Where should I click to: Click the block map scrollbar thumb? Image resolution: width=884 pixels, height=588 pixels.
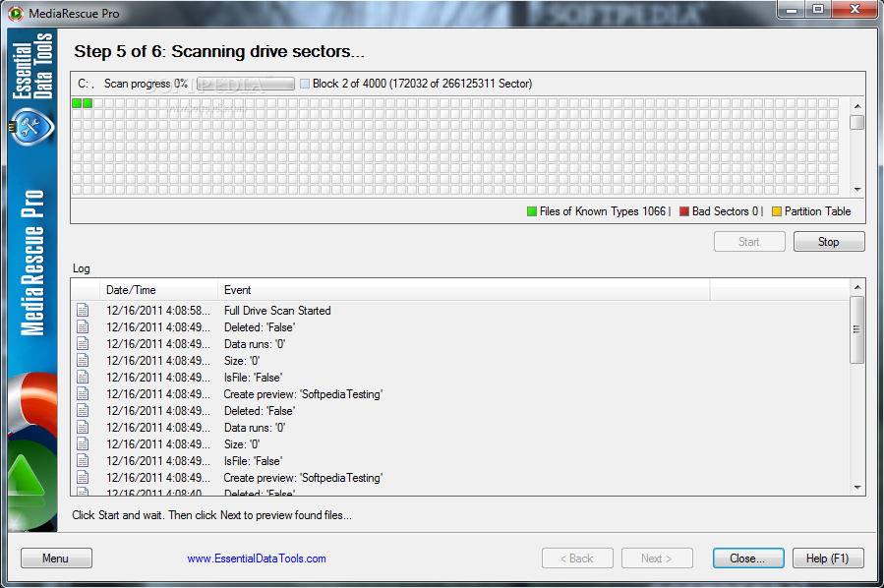(857, 122)
